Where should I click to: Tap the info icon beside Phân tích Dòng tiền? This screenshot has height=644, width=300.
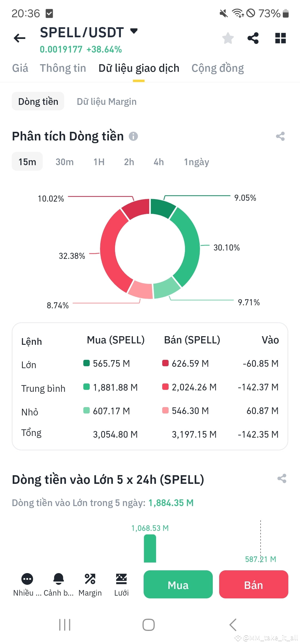[134, 136]
